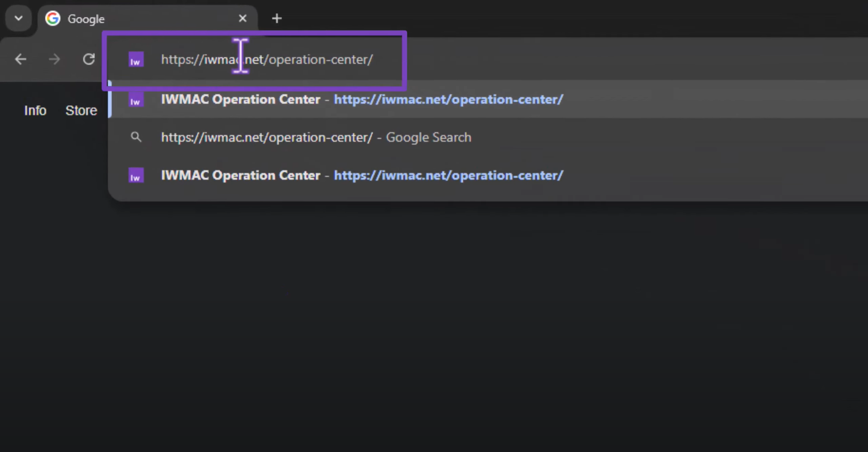Select first IWMAC Operation Center suggestion
The width and height of the screenshot is (868, 452).
488,100
